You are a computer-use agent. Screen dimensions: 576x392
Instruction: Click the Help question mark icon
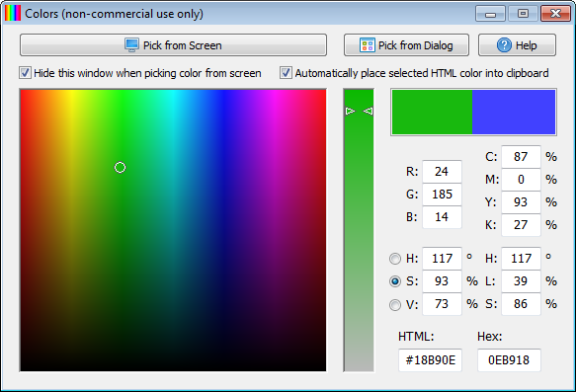tap(504, 45)
